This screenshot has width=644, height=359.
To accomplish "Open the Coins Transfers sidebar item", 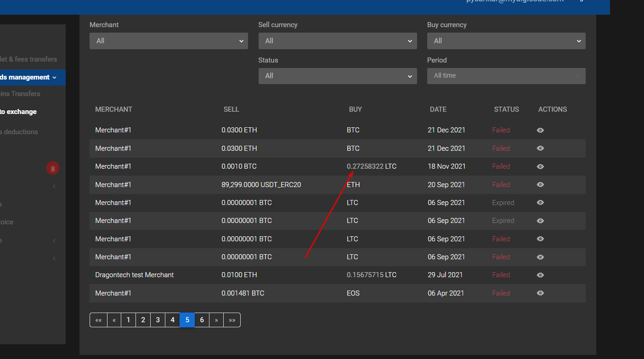I will [x=20, y=94].
